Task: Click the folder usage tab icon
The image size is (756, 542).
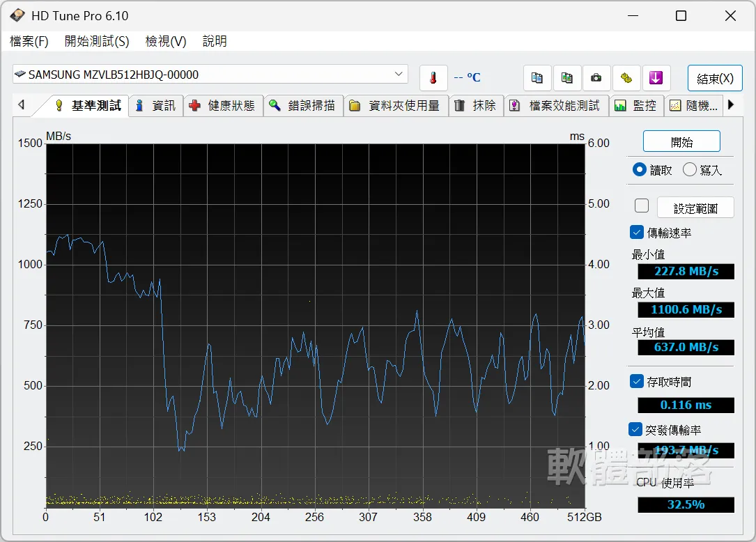Action: pyautogui.click(x=355, y=106)
